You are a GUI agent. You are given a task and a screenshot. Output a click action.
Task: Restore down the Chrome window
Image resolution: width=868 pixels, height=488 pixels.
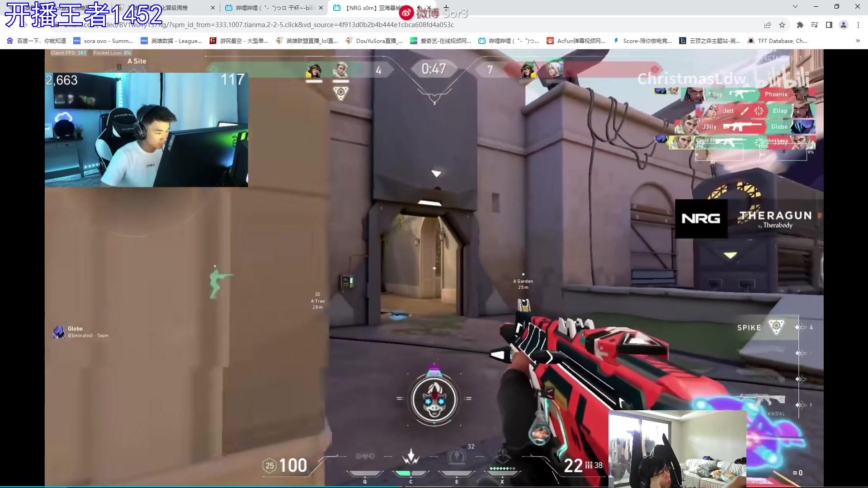click(x=836, y=6)
